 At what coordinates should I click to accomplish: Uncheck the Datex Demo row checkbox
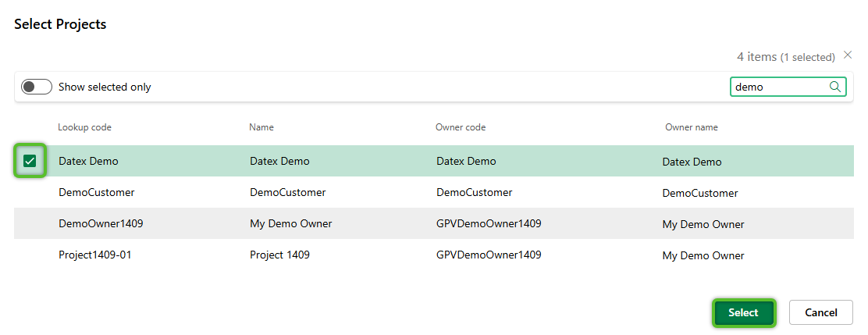pyautogui.click(x=30, y=161)
